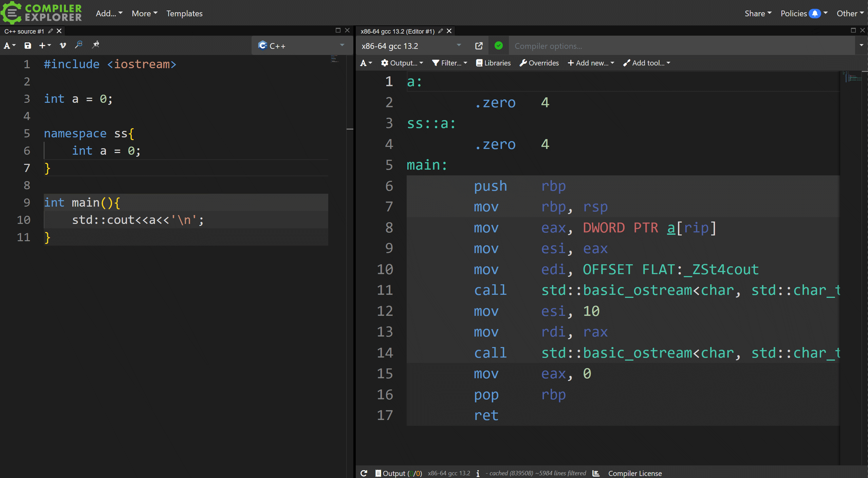Toggle Vim mode icon in source editor
The image size is (868, 478).
(x=62, y=45)
